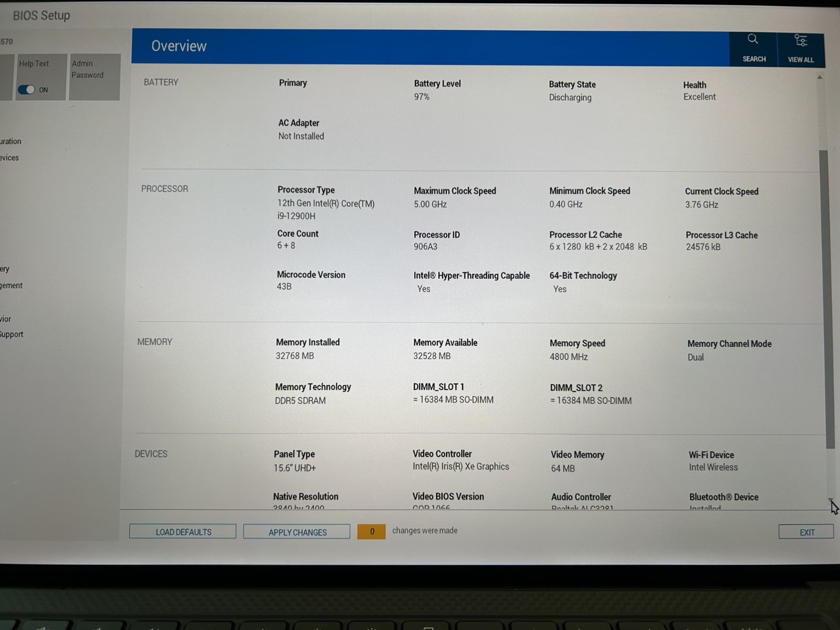Click the Processor L3 Cache 24576 kB value
The width and height of the screenshot is (840, 630).
(703, 247)
